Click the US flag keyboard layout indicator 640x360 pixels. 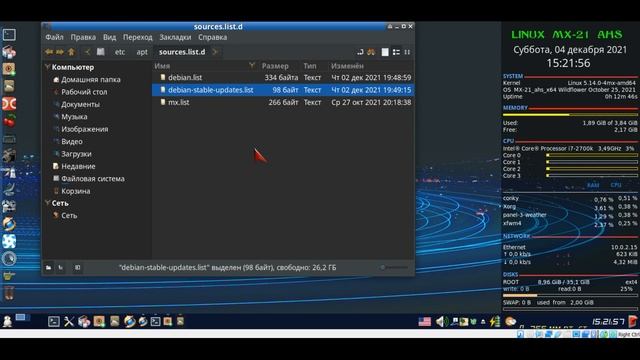[424, 322]
